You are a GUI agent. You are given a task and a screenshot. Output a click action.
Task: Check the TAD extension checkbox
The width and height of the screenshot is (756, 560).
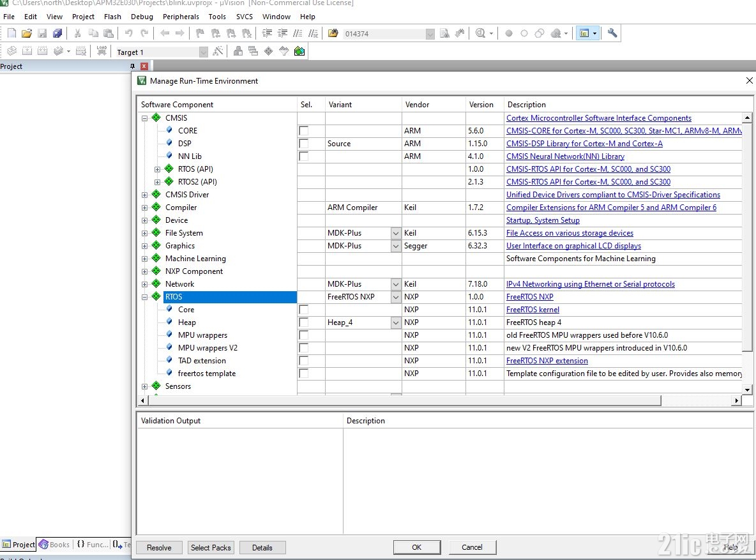tap(304, 361)
